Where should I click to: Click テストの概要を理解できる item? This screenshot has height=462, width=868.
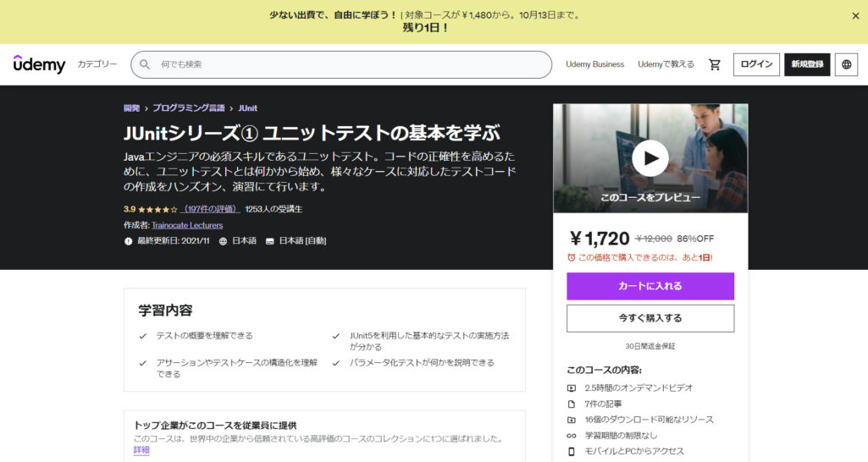click(x=204, y=336)
